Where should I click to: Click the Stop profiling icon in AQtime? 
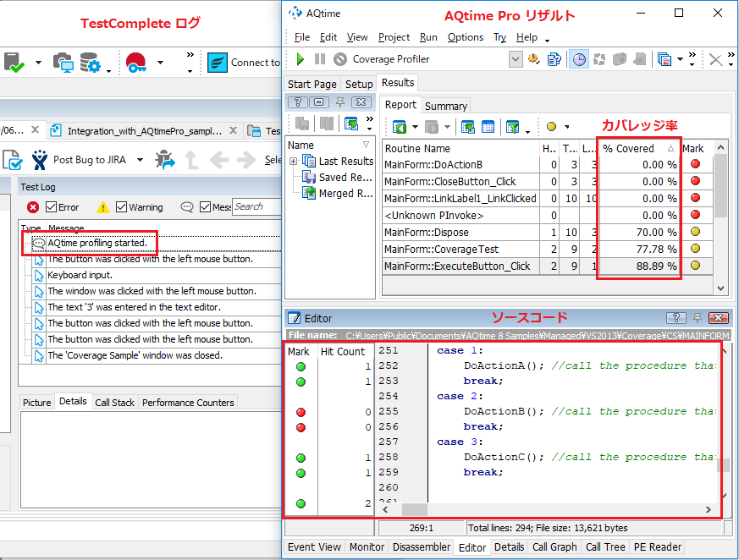340,59
